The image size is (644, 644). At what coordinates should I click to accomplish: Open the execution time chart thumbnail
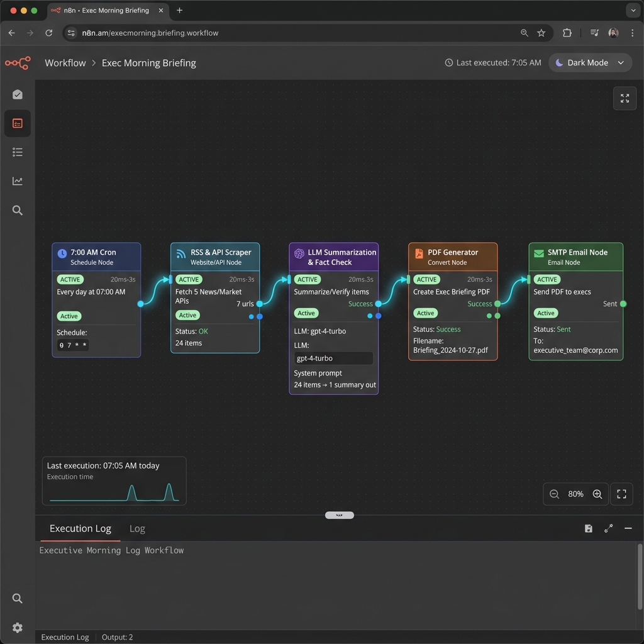(114, 481)
